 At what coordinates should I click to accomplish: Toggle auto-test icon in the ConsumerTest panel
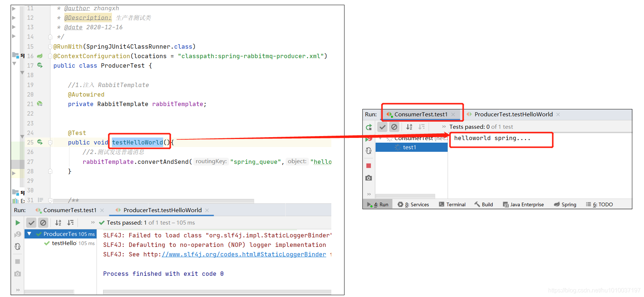(x=369, y=150)
